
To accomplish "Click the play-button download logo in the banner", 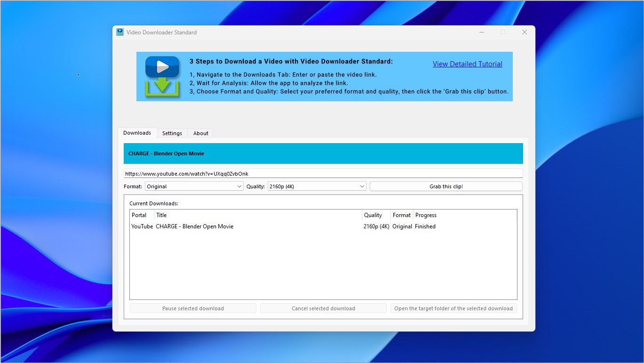I will (162, 76).
